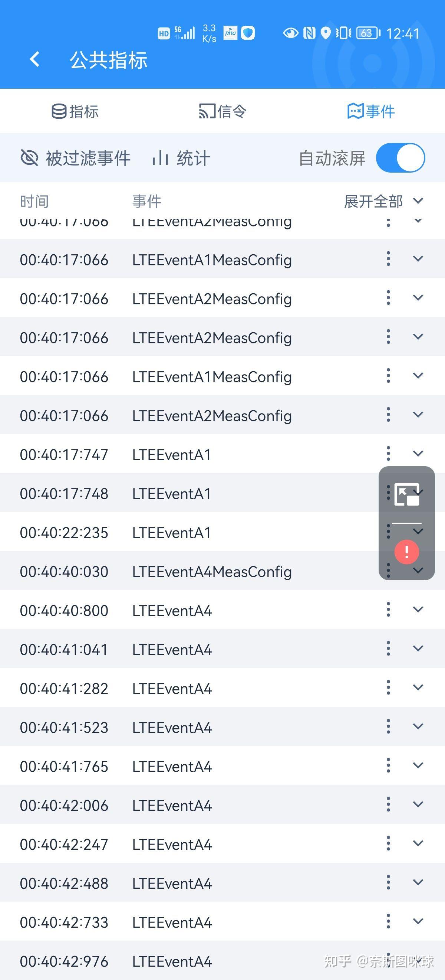445x980 pixels.
Task: Tap the red exclamation alert icon
Action: coord(406,551)
